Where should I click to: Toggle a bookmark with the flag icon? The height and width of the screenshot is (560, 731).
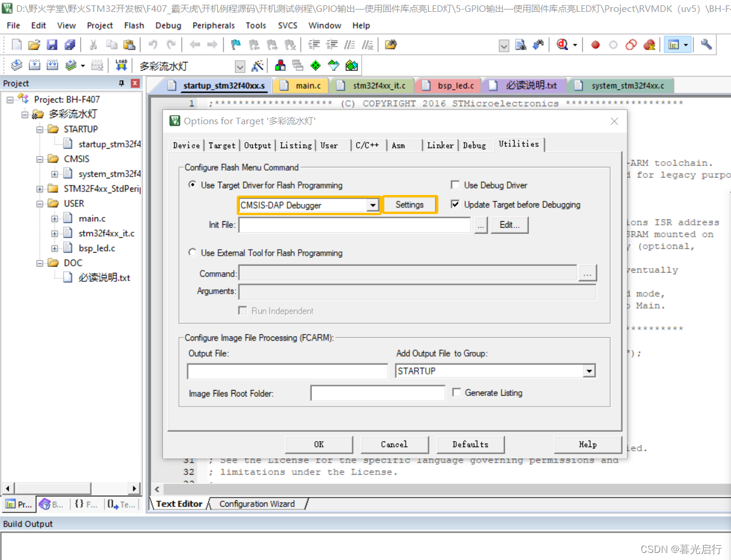click(236, 45)
